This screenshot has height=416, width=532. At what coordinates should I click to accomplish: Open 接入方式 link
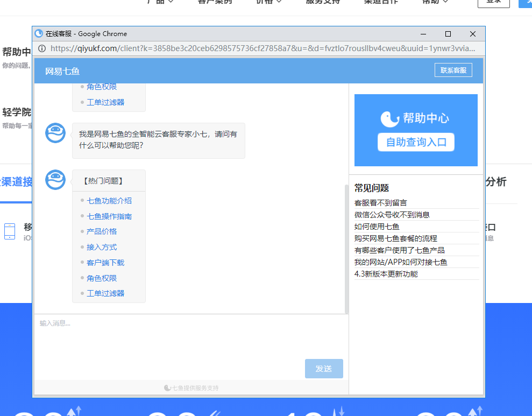click(x=102, y=247)
